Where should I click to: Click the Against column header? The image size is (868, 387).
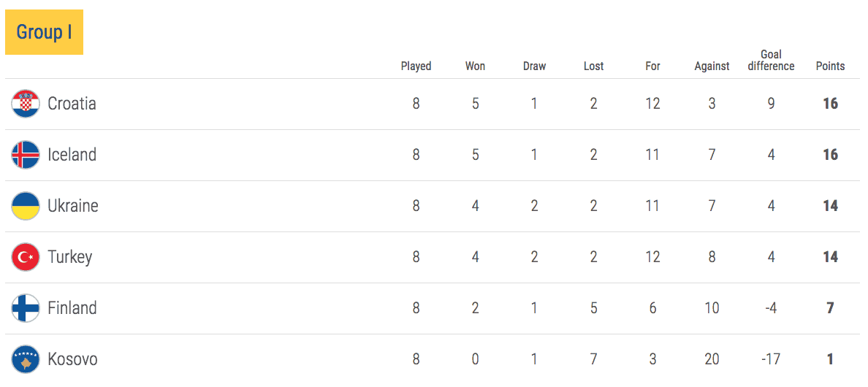click(712, 66)
